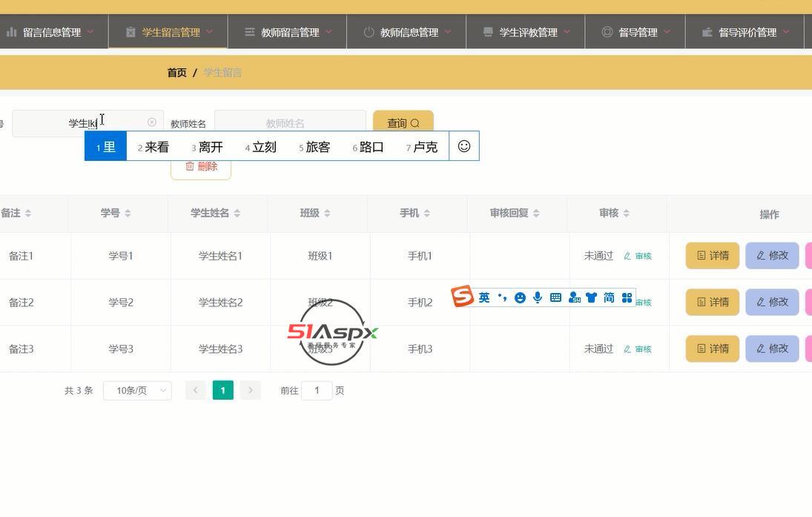The height and width of the screenshot is (517, 812).
Task: Open 督导评价管理 menu
Action: [745, 32]
